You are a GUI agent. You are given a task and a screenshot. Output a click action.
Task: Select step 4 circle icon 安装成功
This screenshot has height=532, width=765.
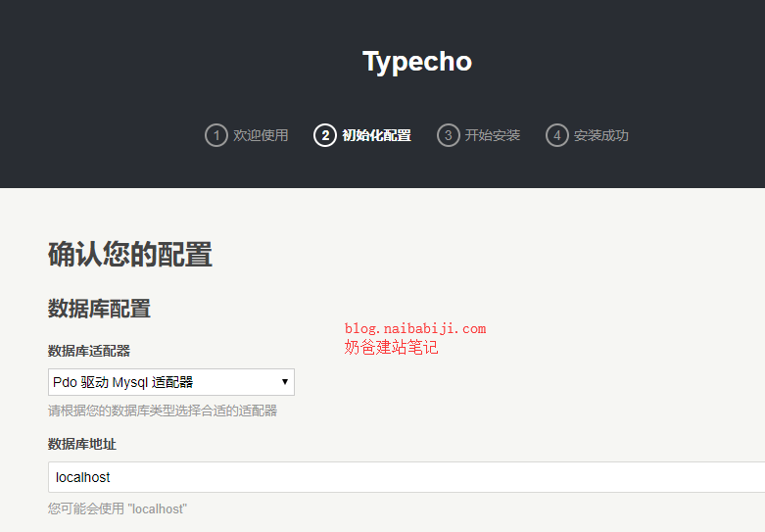[557, 135]
